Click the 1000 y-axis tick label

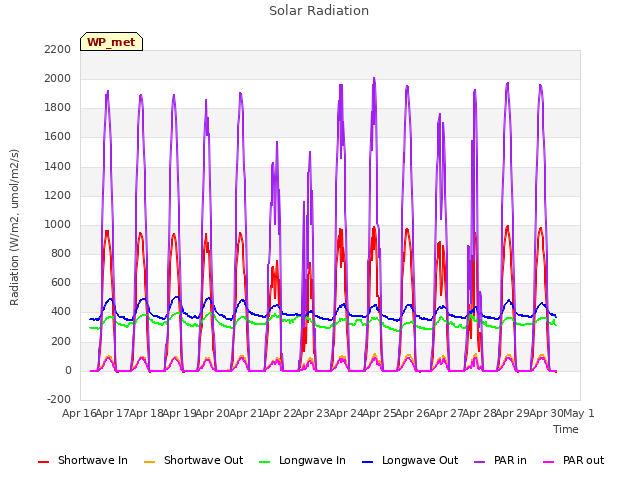click(x=58, y=224)
